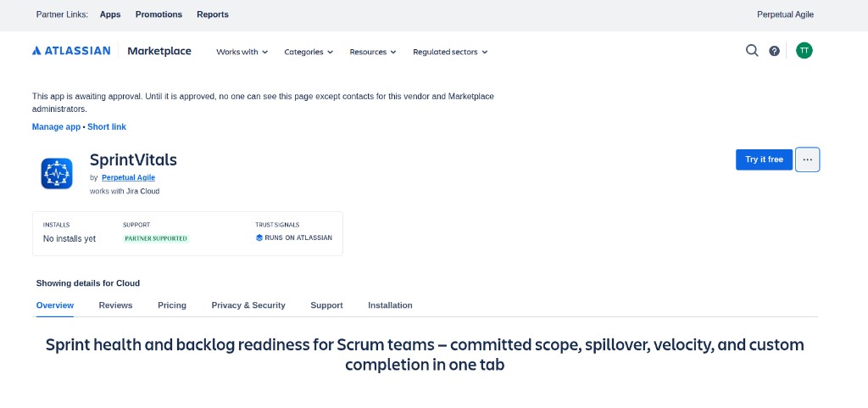Screen dimensions: 868x408
Task: Click the Runs on Atlassian badge icon
Action: [259, 238]
